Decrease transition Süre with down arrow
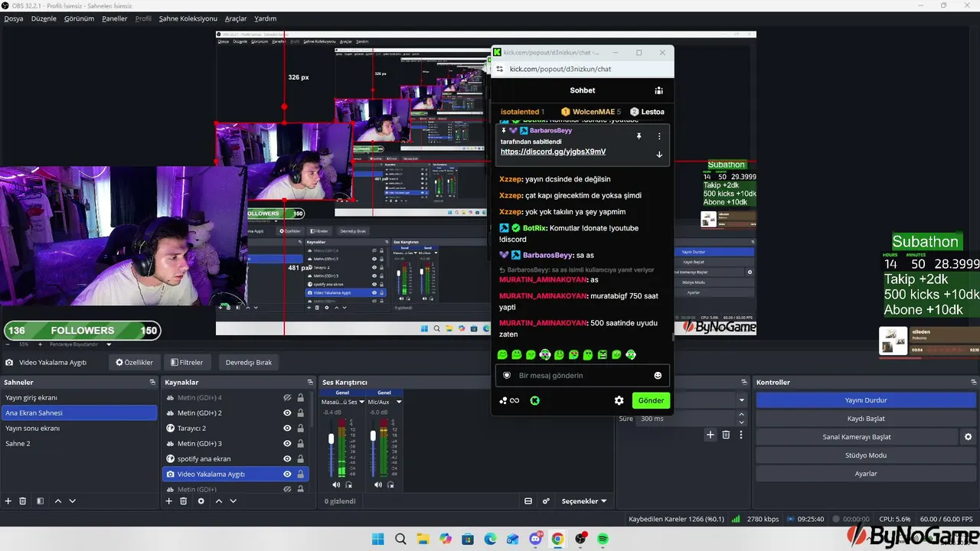This screenshot has height=551, width=980. coord(741,422)
